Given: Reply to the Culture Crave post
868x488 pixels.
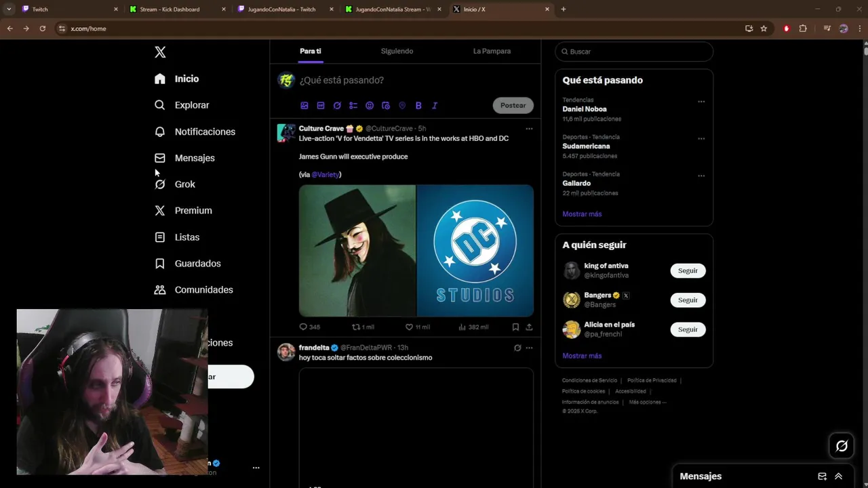Looking at the screenshot, I should point(310,327).
